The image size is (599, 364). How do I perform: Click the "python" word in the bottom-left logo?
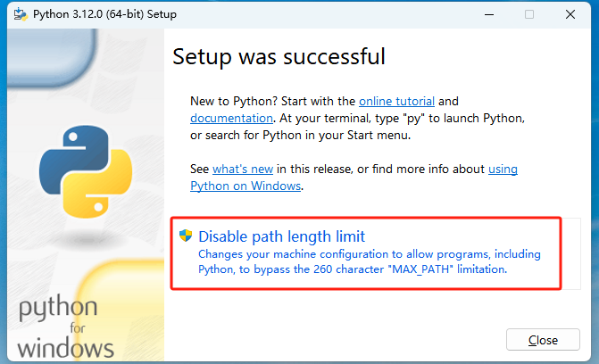point(58,309)
